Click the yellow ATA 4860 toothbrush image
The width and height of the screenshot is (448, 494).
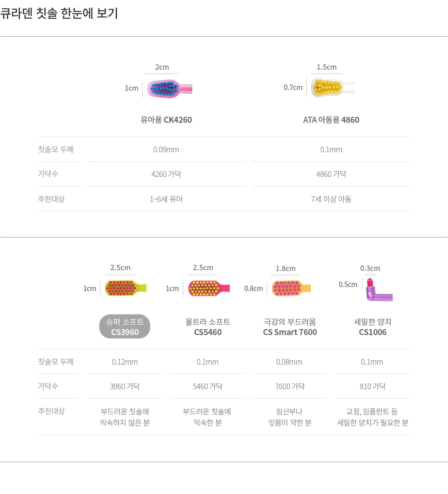(333, 88)
